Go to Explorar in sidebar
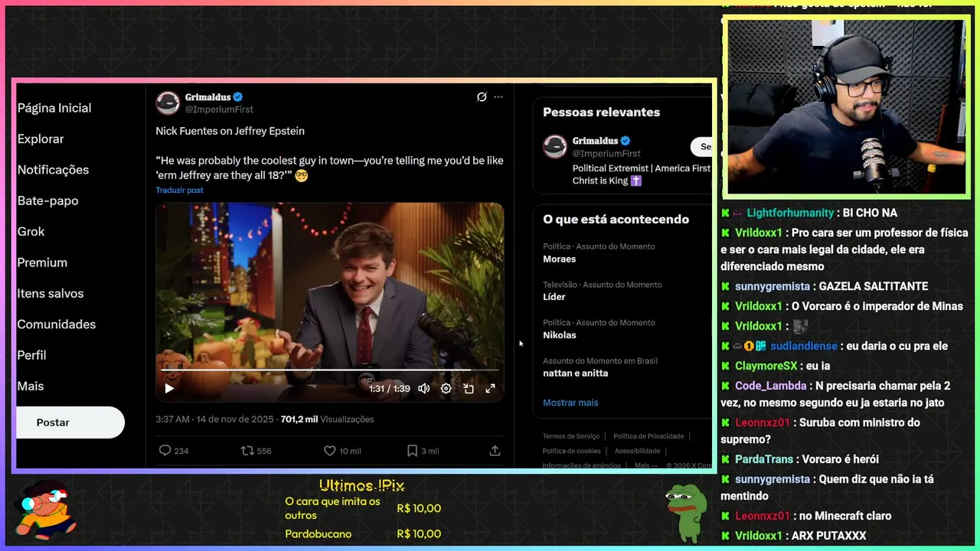 (41, 139)
